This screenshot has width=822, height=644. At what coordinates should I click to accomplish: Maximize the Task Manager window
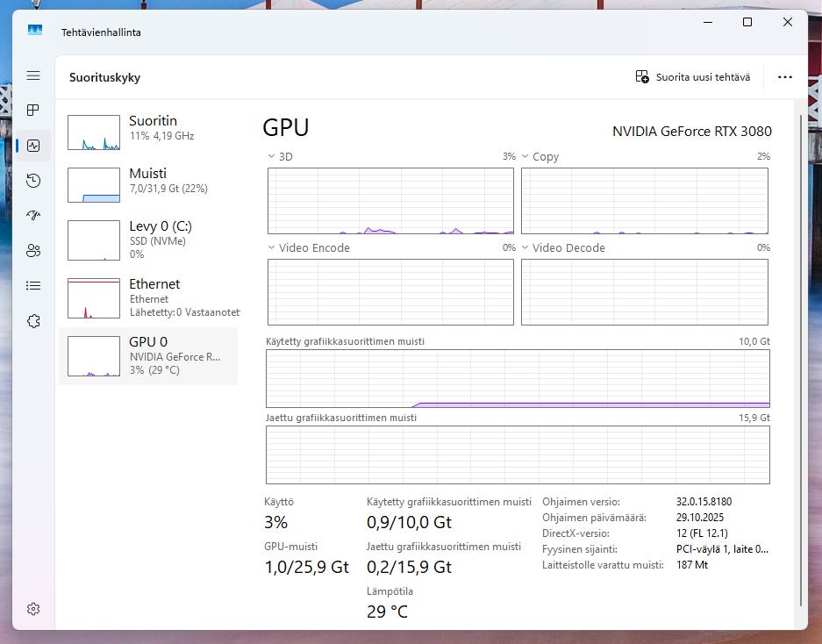[747, 22]
